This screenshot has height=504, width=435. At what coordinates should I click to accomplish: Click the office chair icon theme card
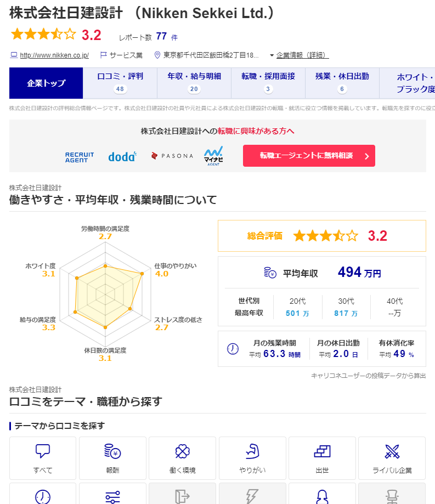(x=392, y=494)
